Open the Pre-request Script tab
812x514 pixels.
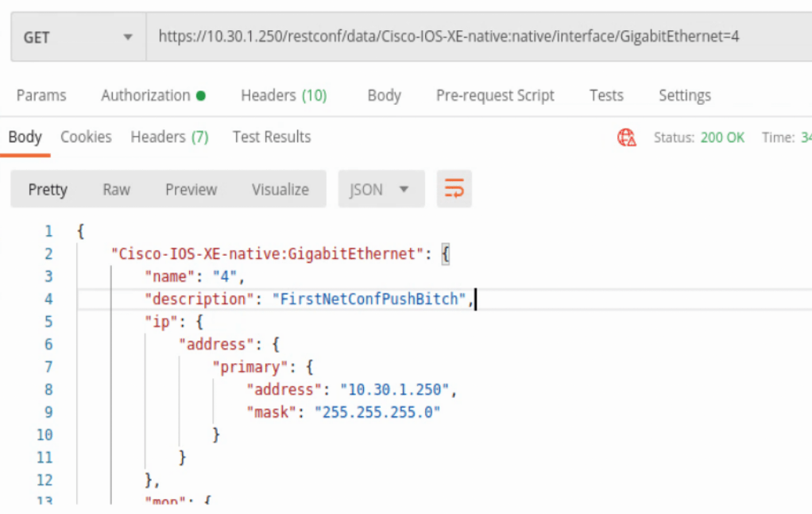[x=495, y=95]
